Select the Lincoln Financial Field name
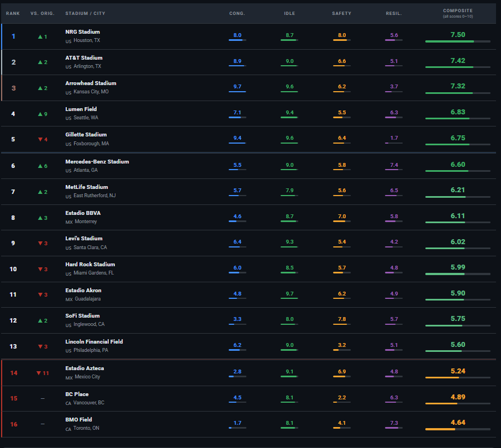The height and width of the screenshot is (448, 501). (x=94, y=342)
